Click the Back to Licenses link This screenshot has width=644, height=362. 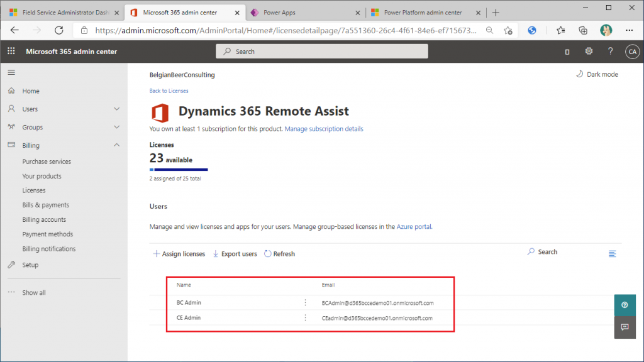(x=169, y=90)
